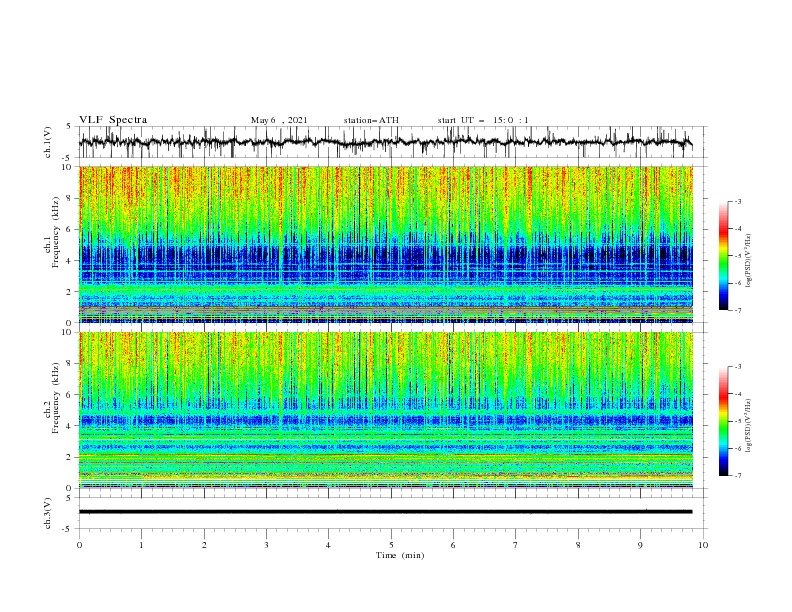
Task: Click the ch.2 spectrogram blue 4 kHz band
Action: 385,420
